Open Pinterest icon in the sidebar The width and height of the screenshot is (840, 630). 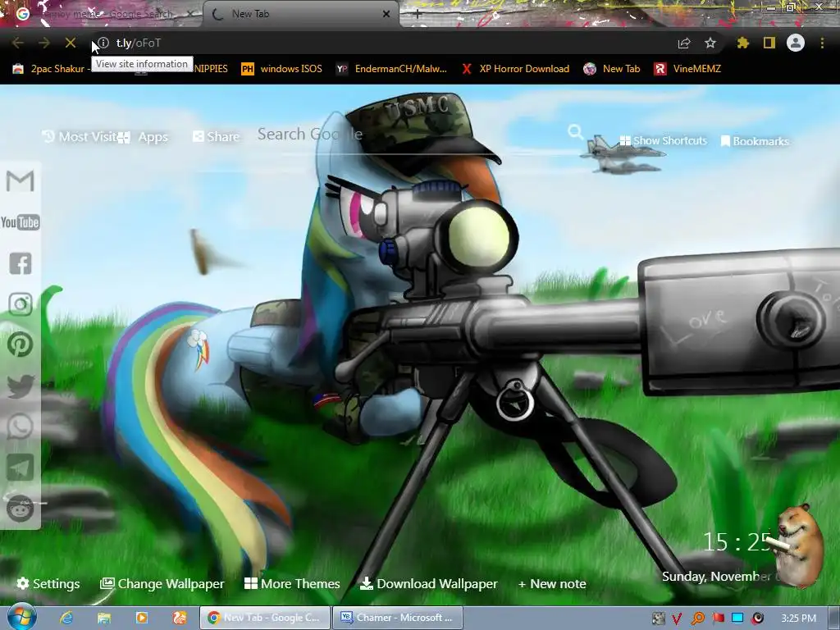[x=21, y=345]
